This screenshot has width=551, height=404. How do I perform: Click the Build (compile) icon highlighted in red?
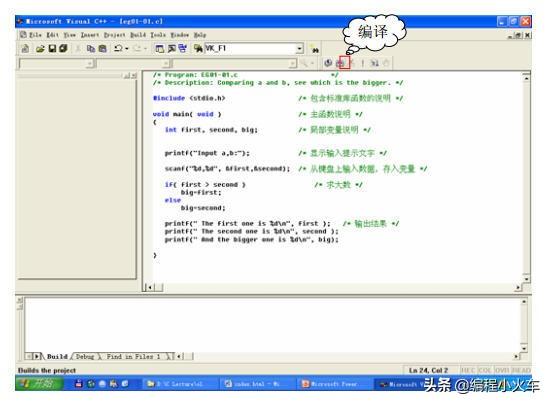tap(344, 63)
